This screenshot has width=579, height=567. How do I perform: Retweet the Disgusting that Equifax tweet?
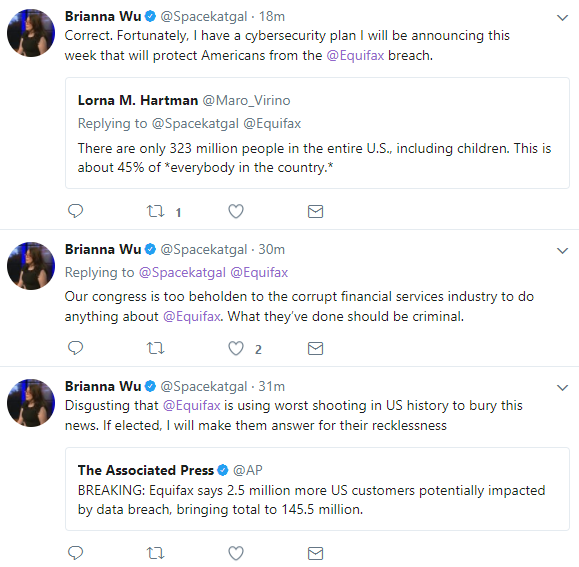(155, 553)
